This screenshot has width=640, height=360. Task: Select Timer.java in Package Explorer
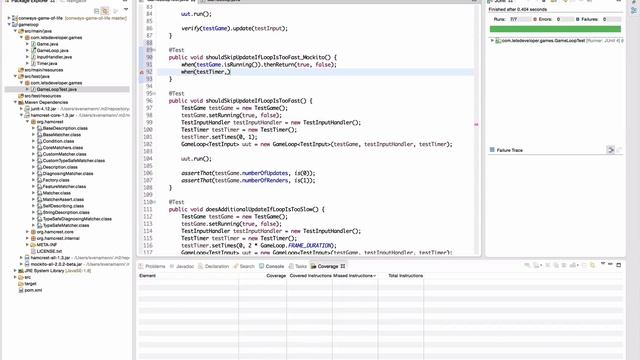click(x=47, y=63)
